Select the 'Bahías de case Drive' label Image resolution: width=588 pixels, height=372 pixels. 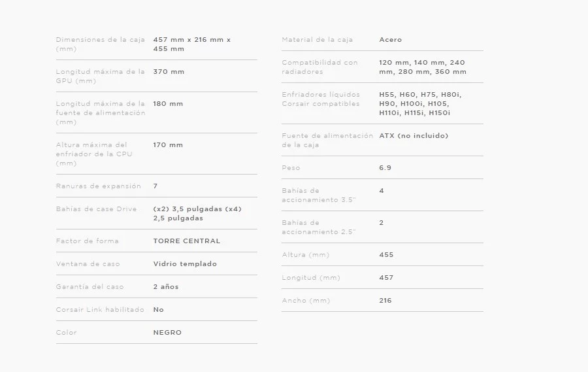(x=96, y=209)
